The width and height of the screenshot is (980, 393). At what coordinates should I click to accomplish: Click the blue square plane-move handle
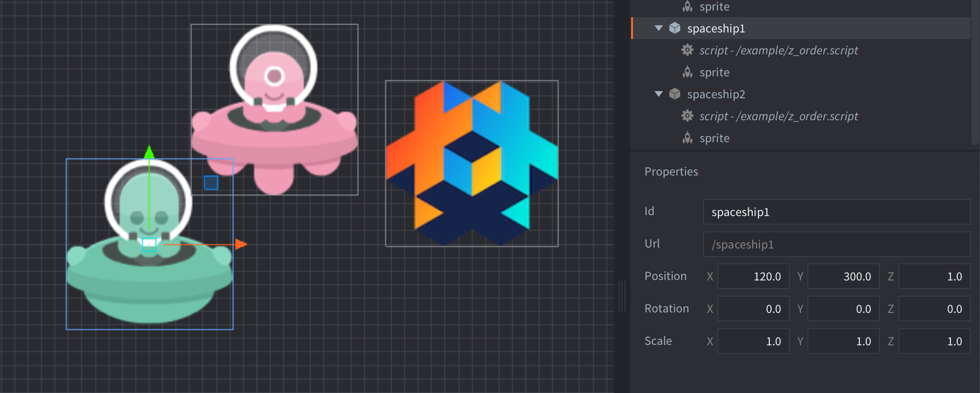click(211, 183)
